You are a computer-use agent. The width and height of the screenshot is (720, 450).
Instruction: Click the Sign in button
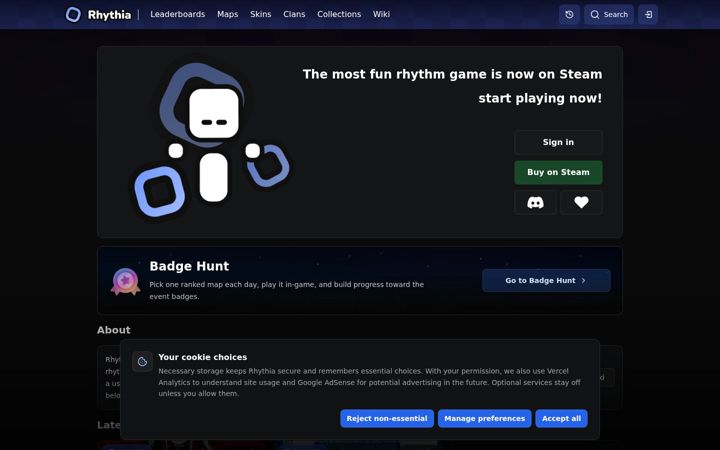pos(558,142)
